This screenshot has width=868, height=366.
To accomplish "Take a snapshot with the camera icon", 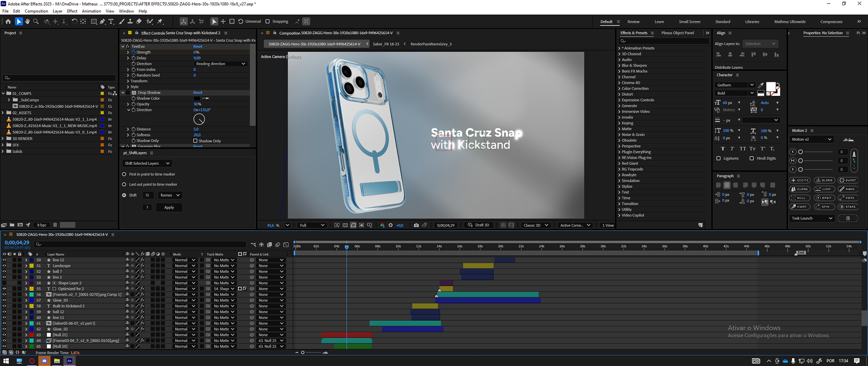I will pos(416,225).
